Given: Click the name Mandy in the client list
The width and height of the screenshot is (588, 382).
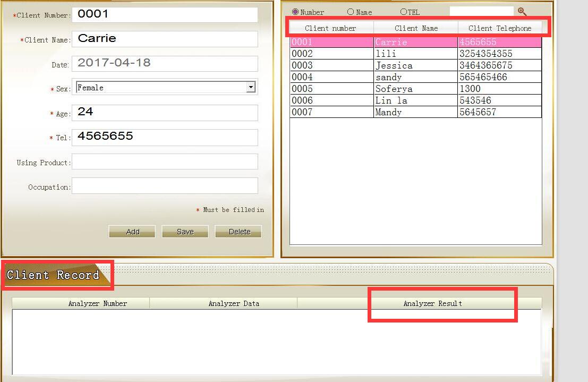Looking at the screenshot, I should [388, 112].
